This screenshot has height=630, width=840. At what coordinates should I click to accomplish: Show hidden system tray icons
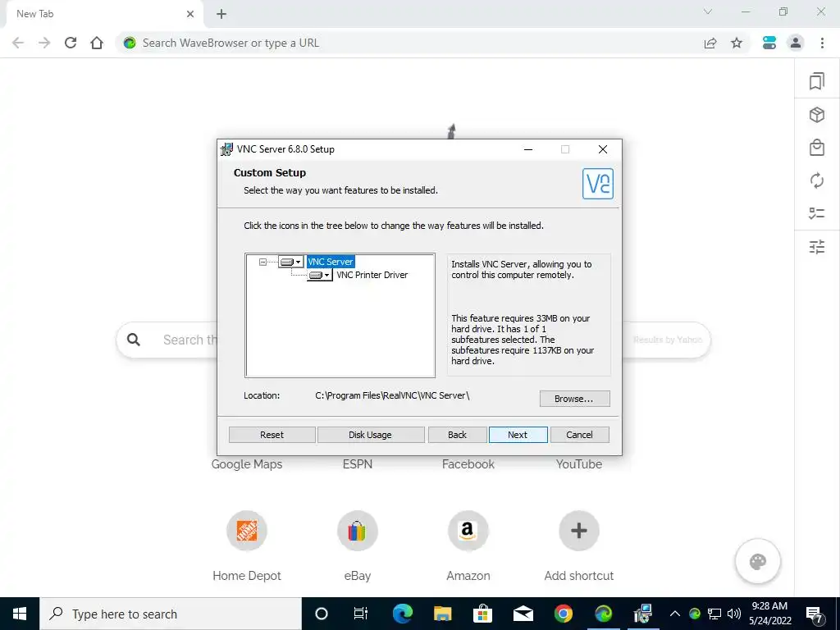click(x=675, y=614)
